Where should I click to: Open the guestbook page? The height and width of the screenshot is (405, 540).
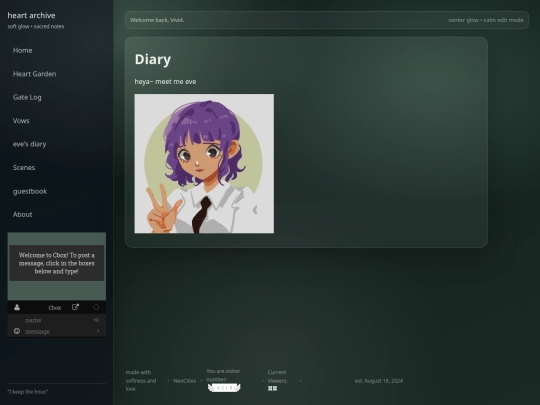point(30,191)
